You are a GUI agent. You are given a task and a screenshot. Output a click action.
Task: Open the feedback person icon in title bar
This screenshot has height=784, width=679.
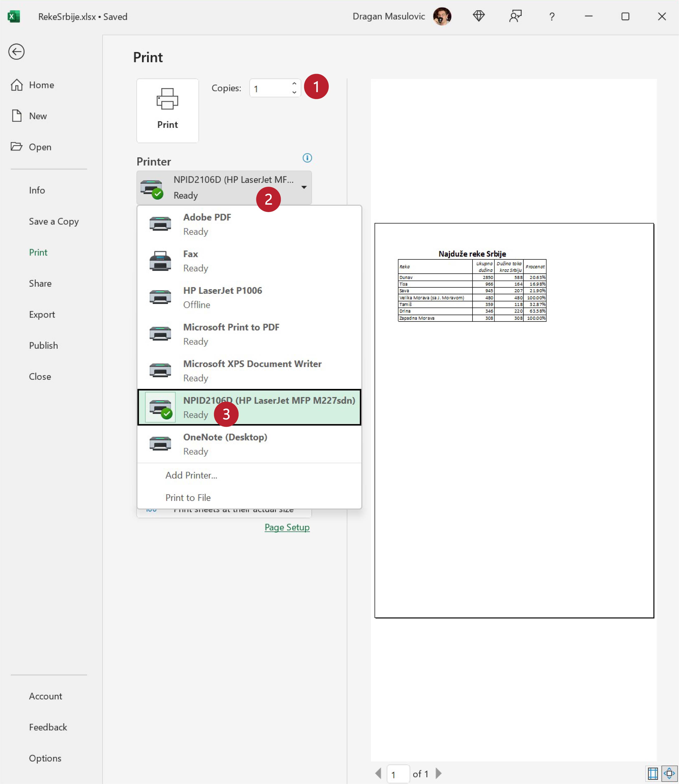pyautogui.click(x=515, y=16)
